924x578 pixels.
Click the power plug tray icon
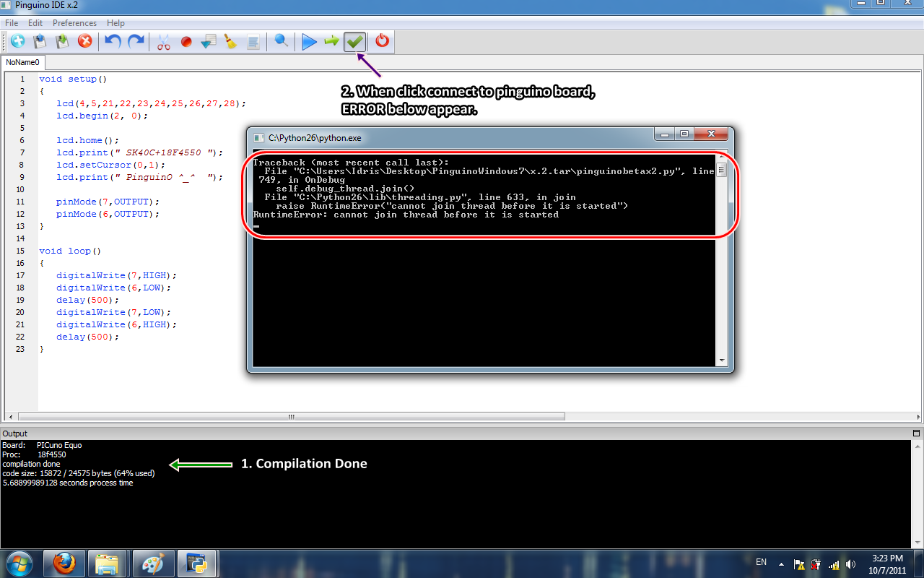[x=816, y=564]
